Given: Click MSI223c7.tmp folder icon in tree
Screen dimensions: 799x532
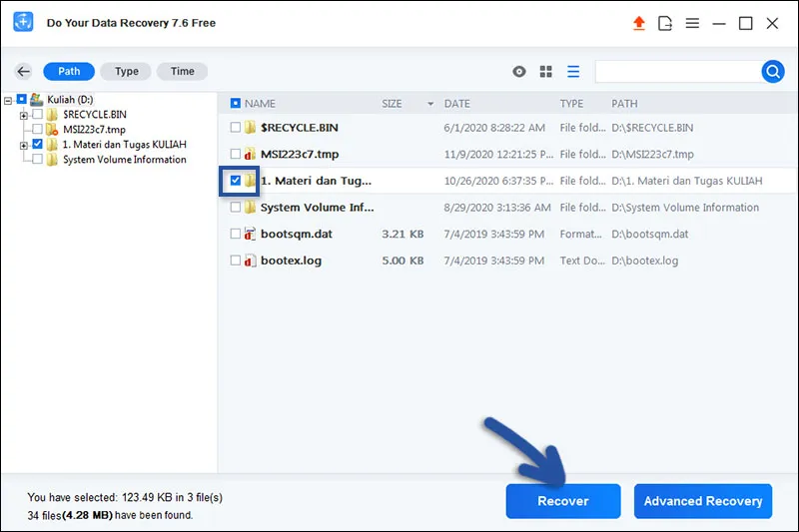Looking at the screenshot, I should [x=52, y=130].
